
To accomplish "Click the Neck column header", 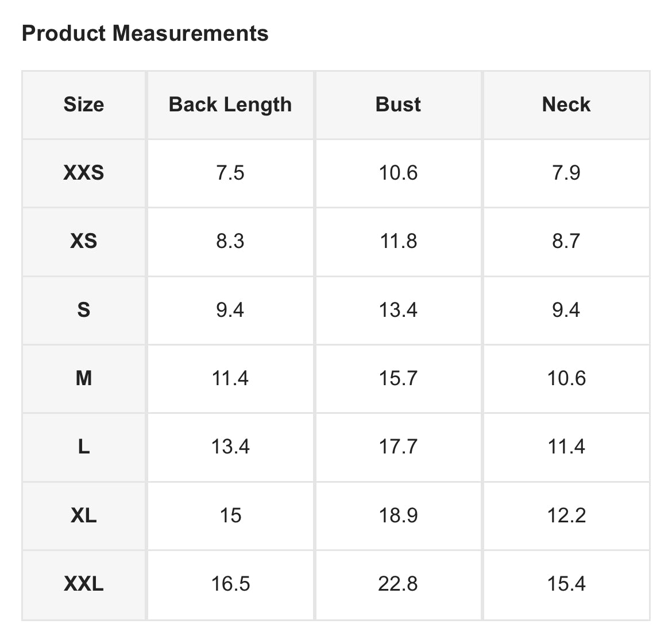I will pos(566,104).
